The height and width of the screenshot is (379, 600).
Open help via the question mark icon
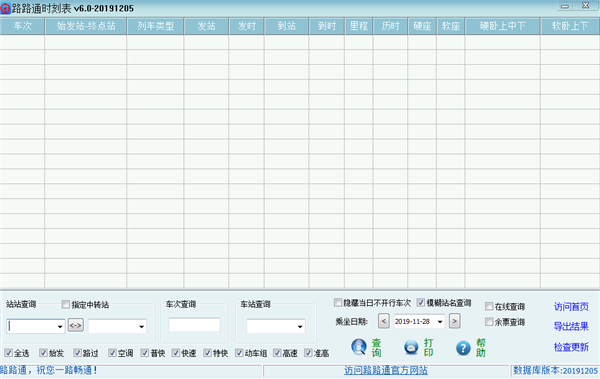pyautogui.click(x=463, y=348)
